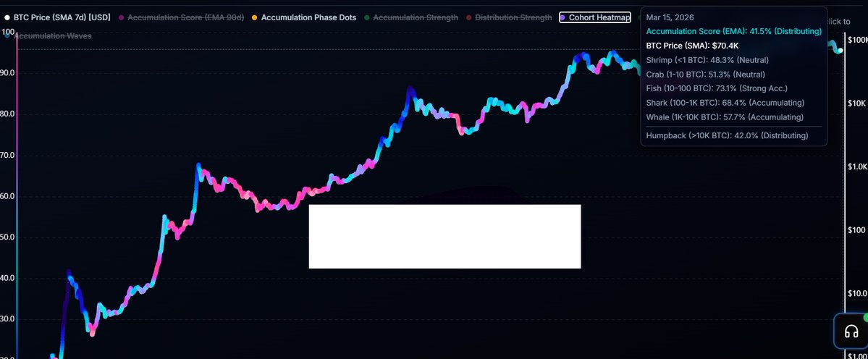Viewport: 868px width, 359px height.
Task: Click the Humpback (>10K BTC) cohort row
Action: [728, 135]
